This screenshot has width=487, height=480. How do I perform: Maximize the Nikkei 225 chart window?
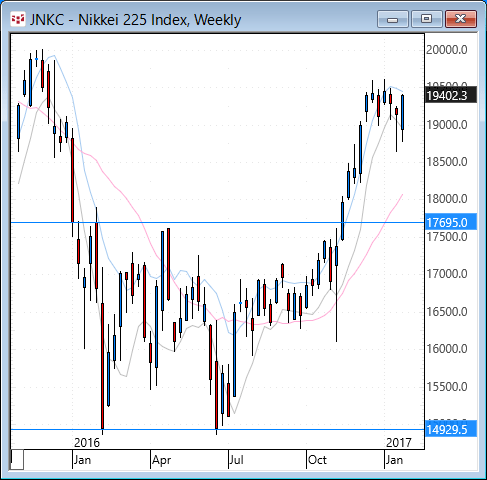426,19
